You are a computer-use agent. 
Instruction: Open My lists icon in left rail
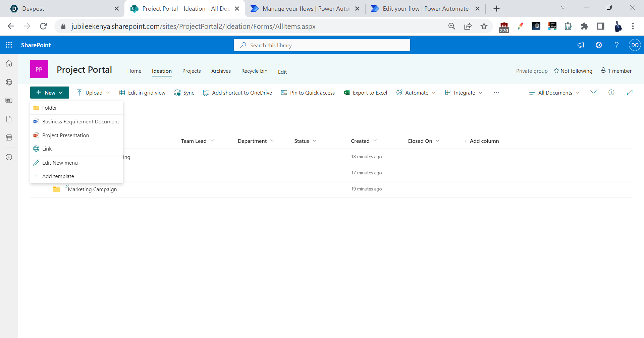(9, 137)
